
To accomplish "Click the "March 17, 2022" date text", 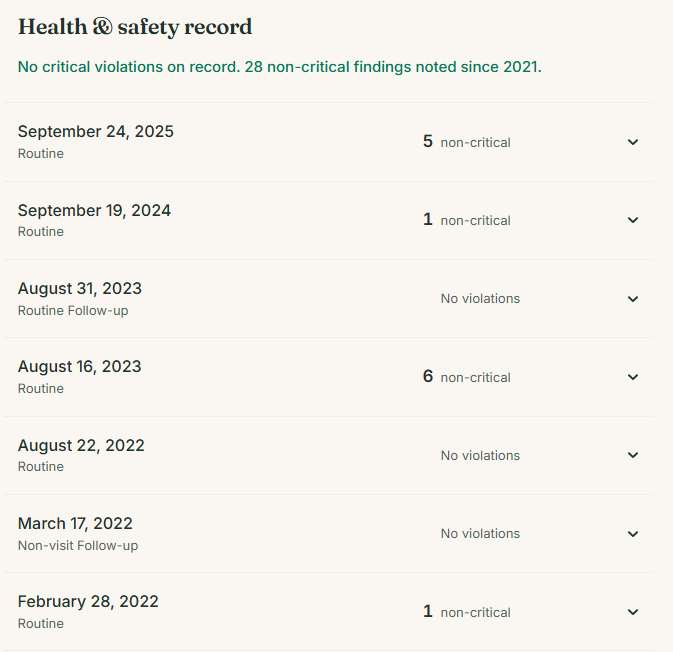I will pos(75,524).
